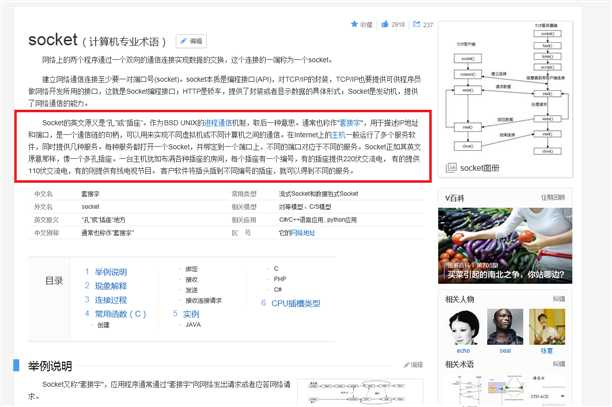Click the 纠错 link beside 相关术语

click(559, 364)
